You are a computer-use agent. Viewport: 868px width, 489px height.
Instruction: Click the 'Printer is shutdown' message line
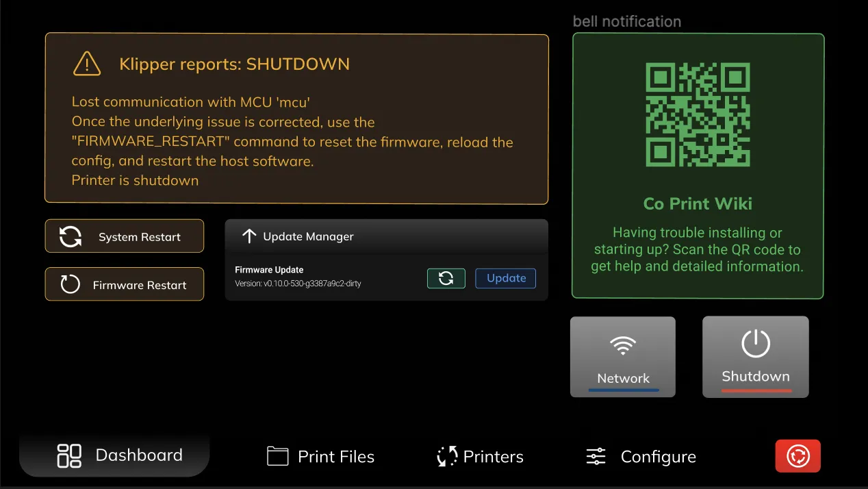[135, 181]
